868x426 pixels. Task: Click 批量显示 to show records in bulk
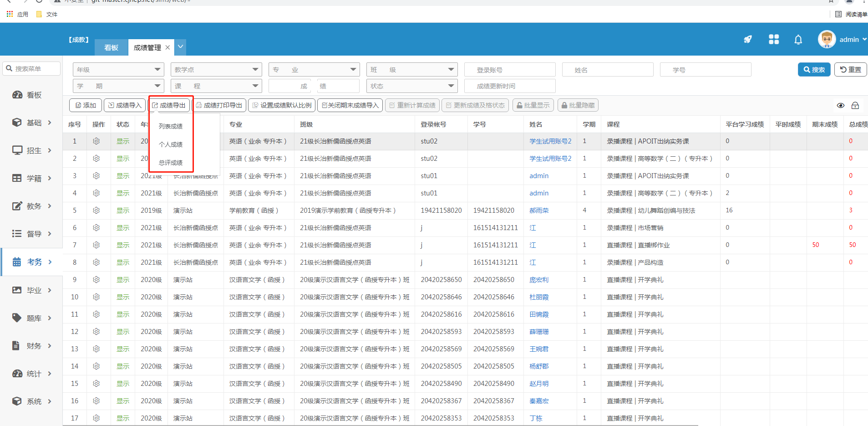533,105
